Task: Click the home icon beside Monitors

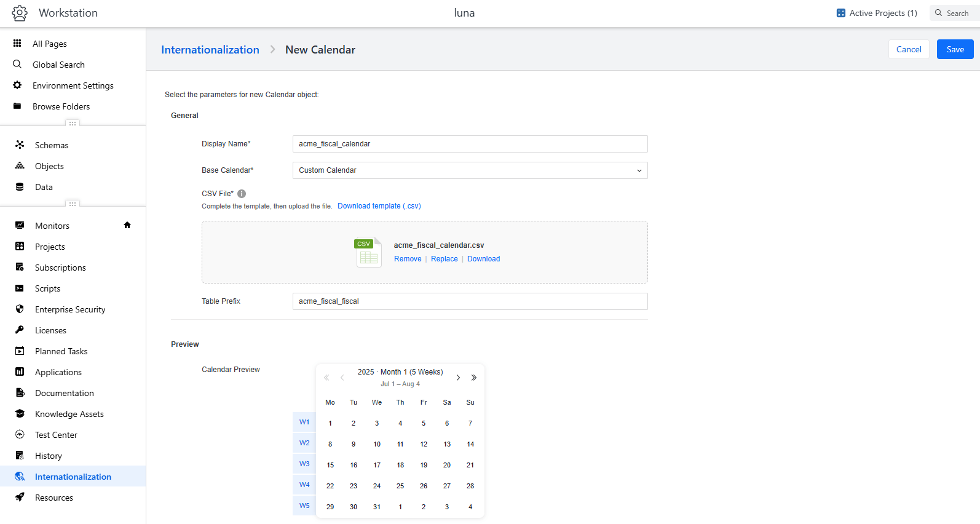Action: point(127,225)
